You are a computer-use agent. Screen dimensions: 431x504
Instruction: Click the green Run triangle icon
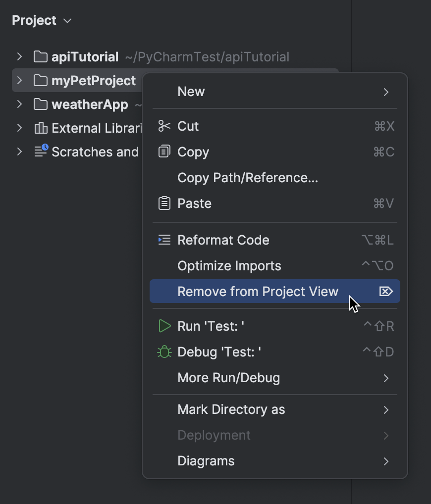pos(163,326)
